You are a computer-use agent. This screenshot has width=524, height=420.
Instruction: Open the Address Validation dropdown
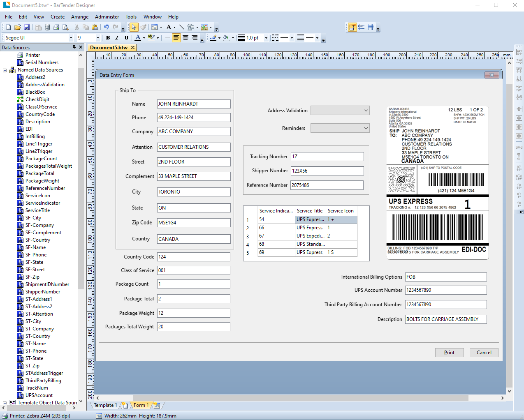coord(340,111)
